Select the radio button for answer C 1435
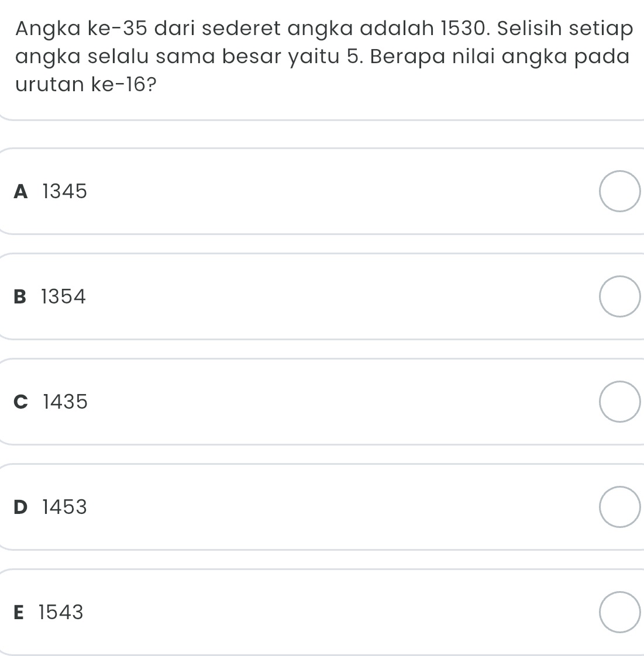This screenshot has height=656, width=644. tap(619, 402)
